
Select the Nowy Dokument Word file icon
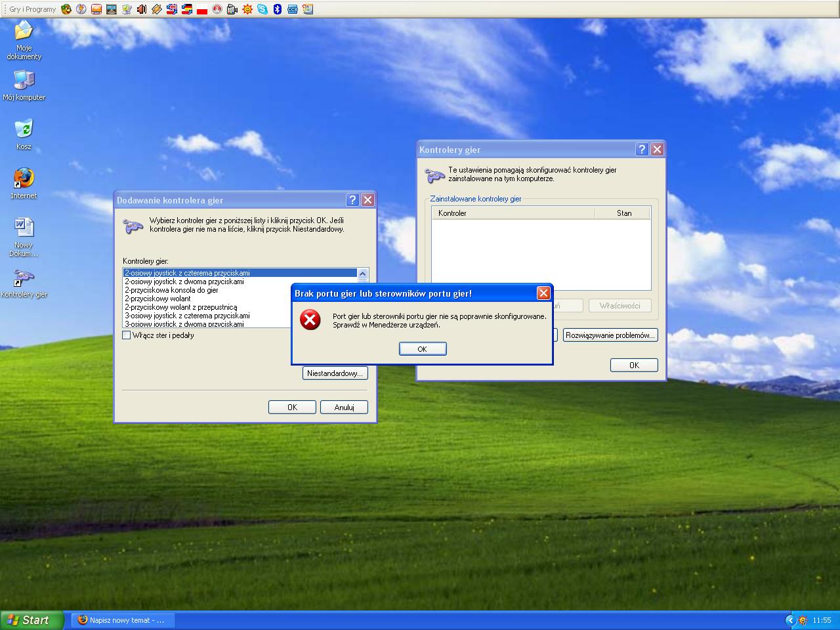(24, 237)
